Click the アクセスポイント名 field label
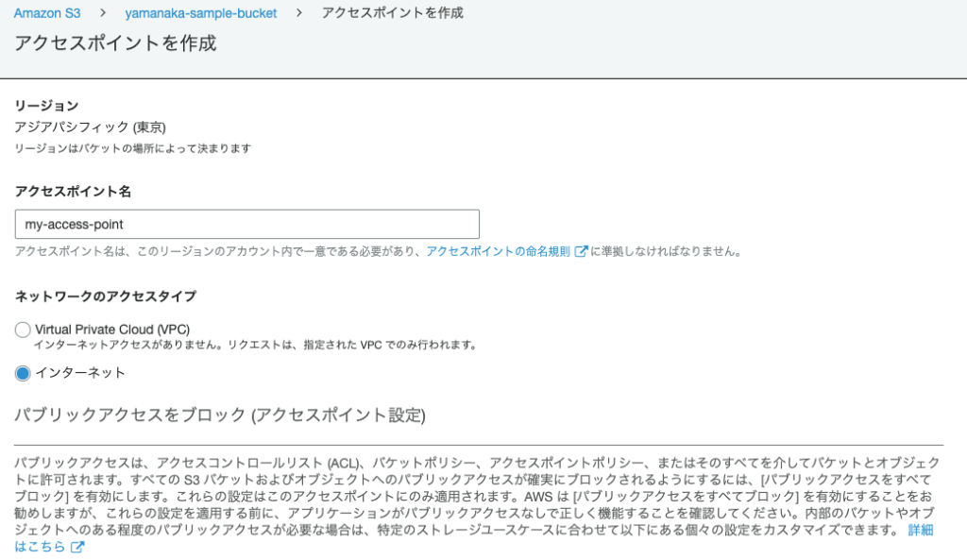The height and width of the screenshot is (560, 967). click(73, 191)
